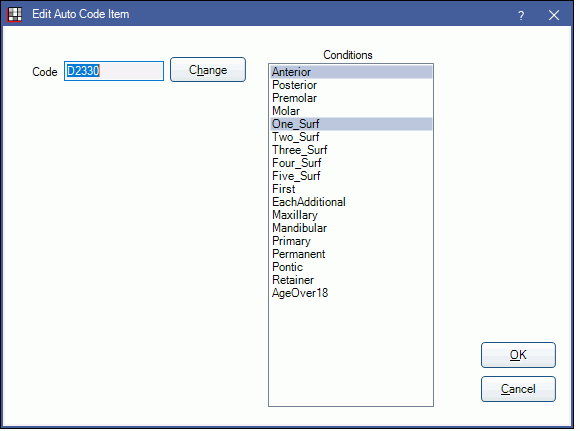Confirm with the OK button
Screen dimensions: 580x431
[x=518, y=355]
